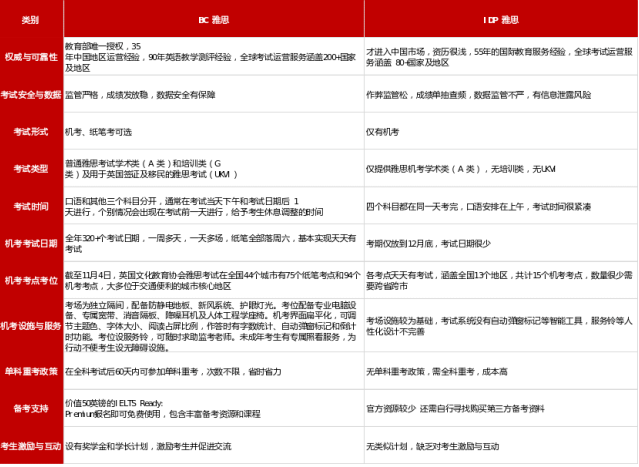This screenshot has width=639, height=467.
Task: Select cell starting 在全科考试后60天内
Action: 214,371
